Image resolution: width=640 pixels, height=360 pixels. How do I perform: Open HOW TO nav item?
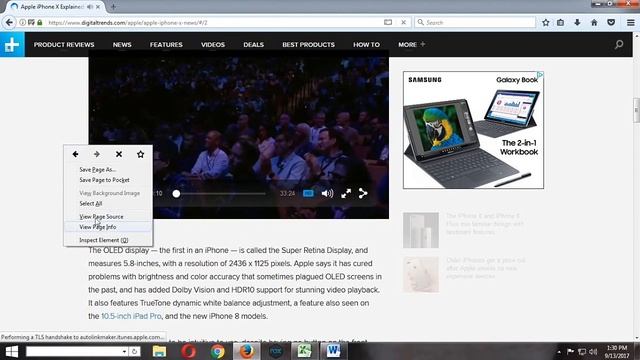click(x=367, y=44)
